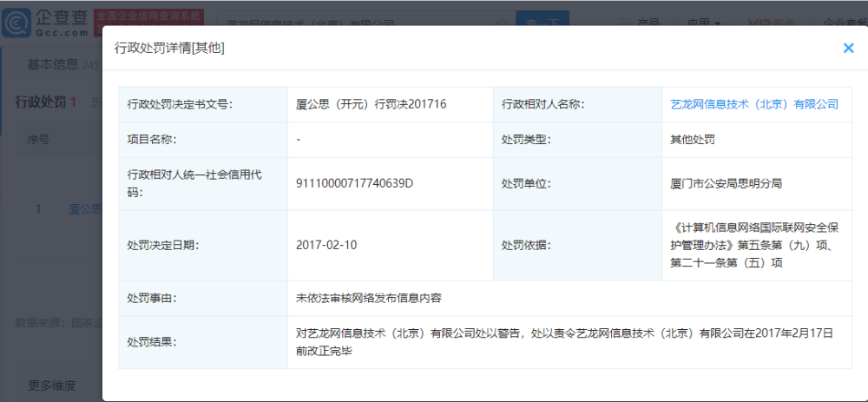Click the date 2017-02-10
The image size is (868, 402).
[326, 245]
